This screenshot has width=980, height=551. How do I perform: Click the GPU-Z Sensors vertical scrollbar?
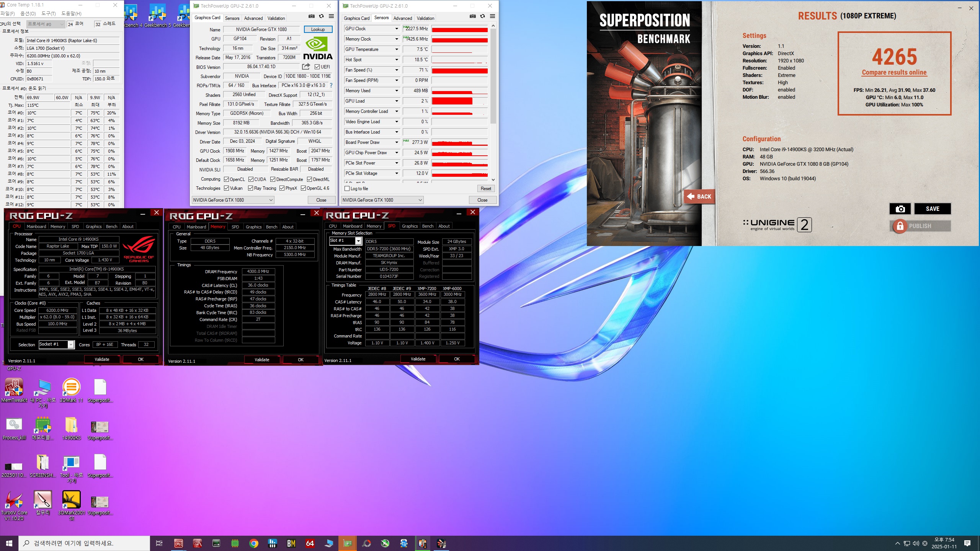click(x=493, y=77)
